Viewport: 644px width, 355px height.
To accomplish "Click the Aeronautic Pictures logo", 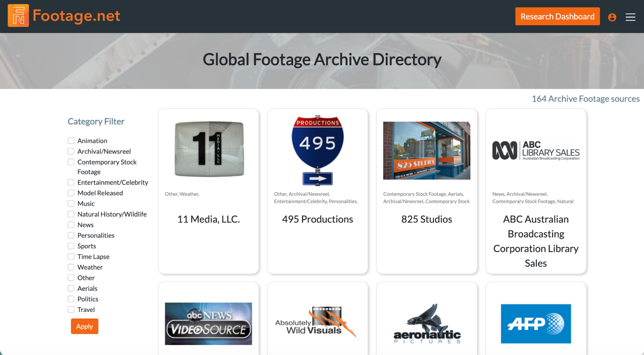I will (427, 324).
